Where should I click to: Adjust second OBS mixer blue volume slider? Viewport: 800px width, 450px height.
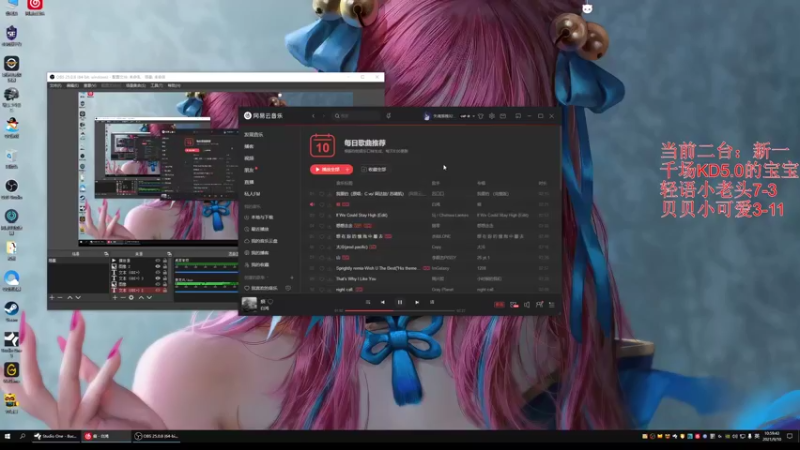coord(206,292)
